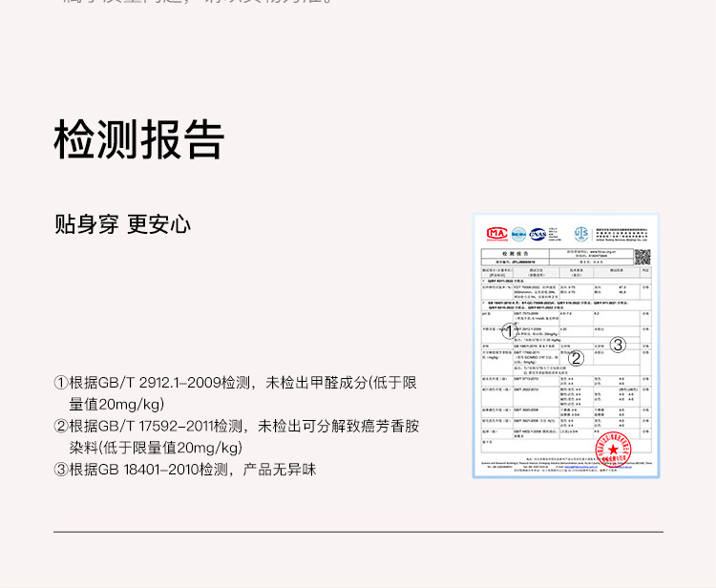Click the UTS testing company logo
This screenshot has width=716, height=588.
[x=580, y=233]
